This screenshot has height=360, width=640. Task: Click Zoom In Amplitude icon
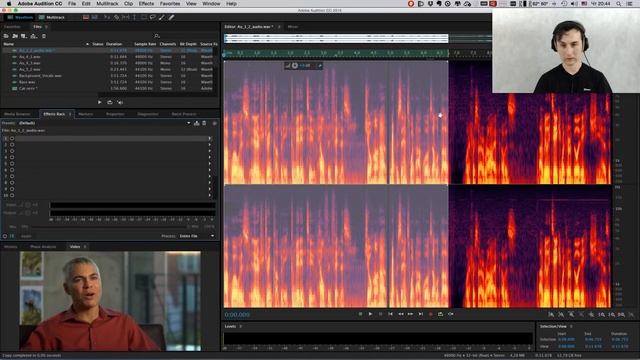[551, 314]
